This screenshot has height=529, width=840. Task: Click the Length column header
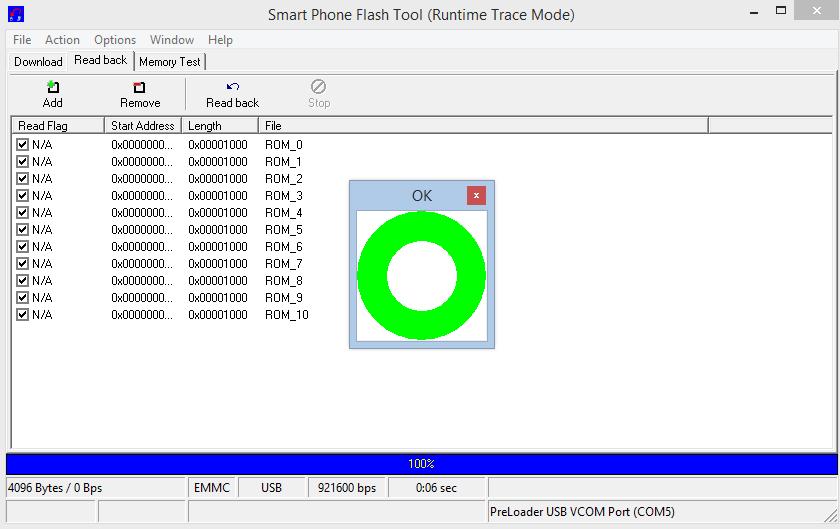click(x=220, y=125)
